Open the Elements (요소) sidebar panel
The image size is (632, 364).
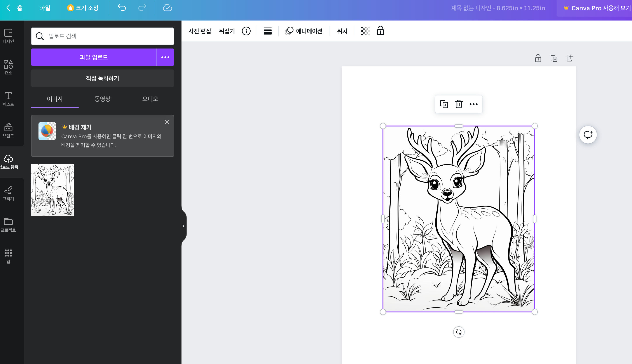[x=8, y=67]
